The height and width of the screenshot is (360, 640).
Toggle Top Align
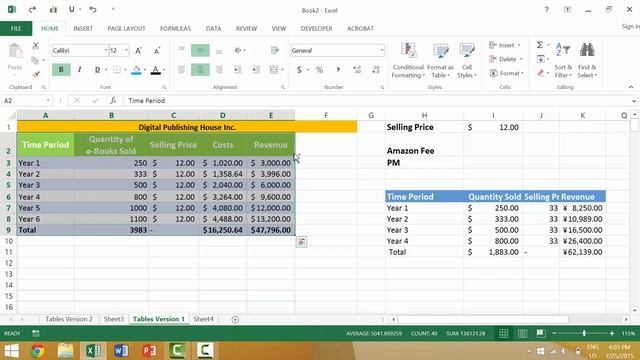pos(181,49)
